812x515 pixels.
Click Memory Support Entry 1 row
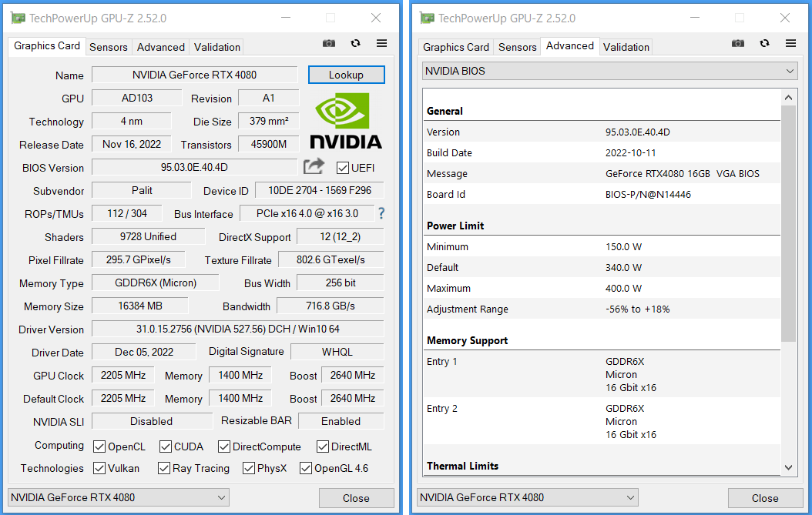602,374
